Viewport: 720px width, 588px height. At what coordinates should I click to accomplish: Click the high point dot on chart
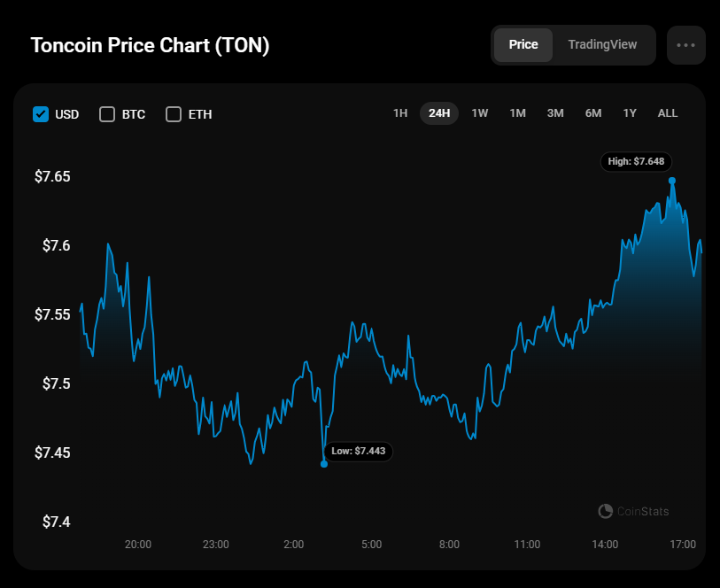coord(672,181)
